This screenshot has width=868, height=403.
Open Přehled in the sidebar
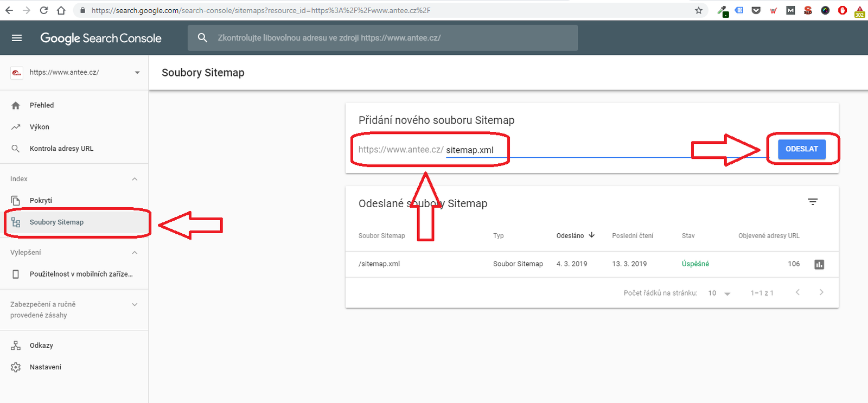point(42,105)
